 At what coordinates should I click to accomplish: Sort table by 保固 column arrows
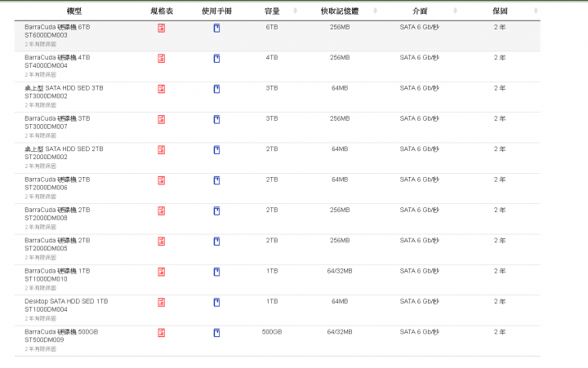click(x=536, y=11)
